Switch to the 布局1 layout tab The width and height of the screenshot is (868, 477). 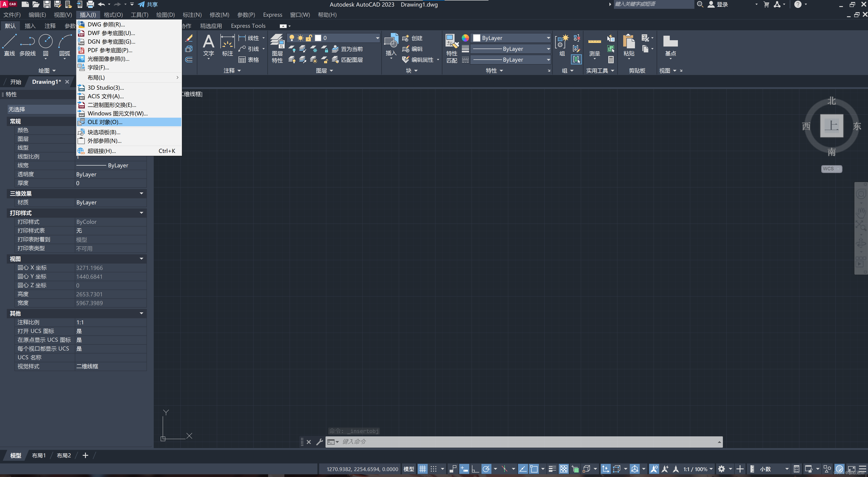(39, 456)
